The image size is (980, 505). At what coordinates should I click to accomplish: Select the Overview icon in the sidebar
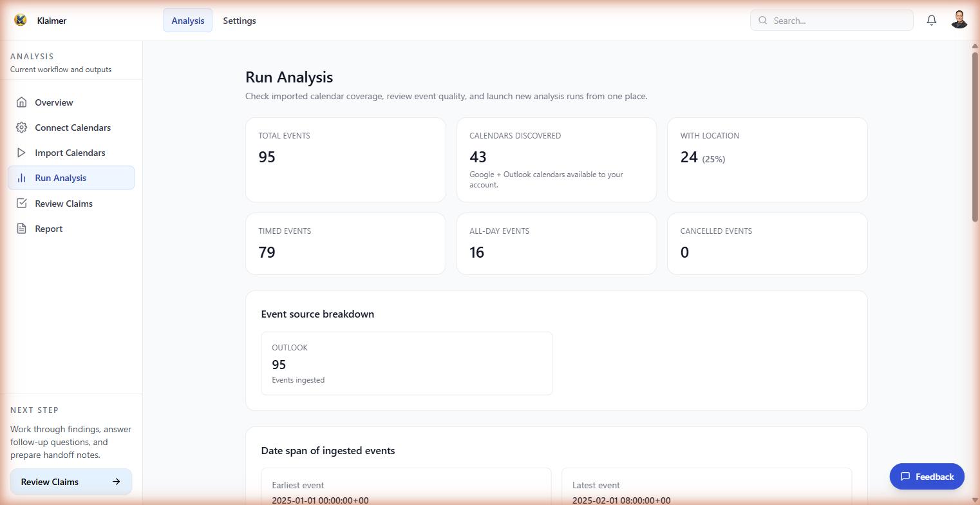pos(21,102)
